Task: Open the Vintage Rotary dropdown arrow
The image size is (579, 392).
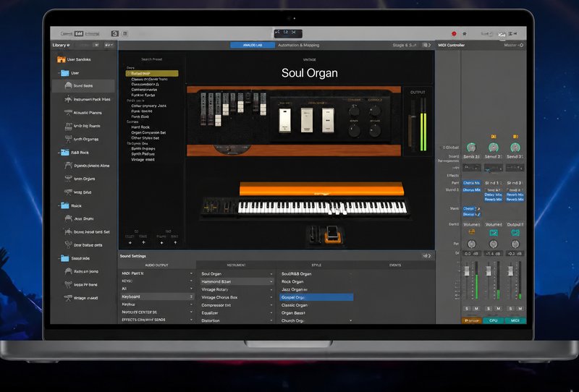Action: click(x=271, y=289)
